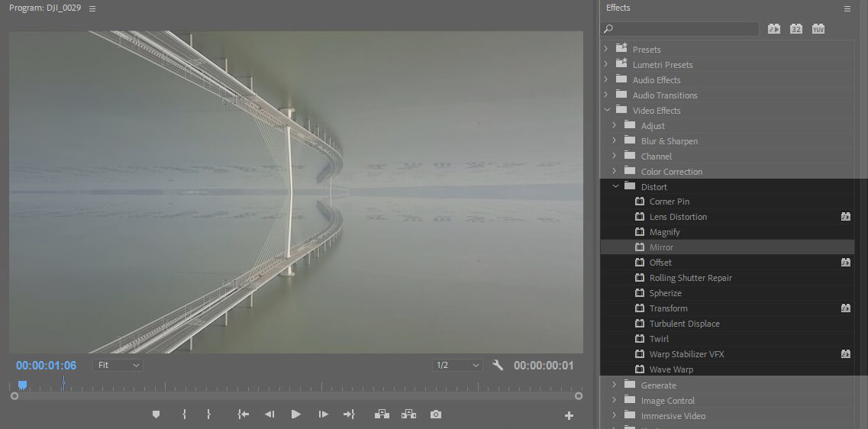
Task: Open the Button Editor plus icon
Action: pos(569,415)
